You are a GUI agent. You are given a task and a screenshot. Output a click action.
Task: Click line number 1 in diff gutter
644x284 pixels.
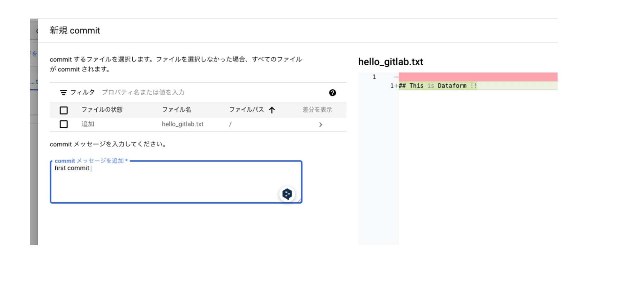pos(374,77)
